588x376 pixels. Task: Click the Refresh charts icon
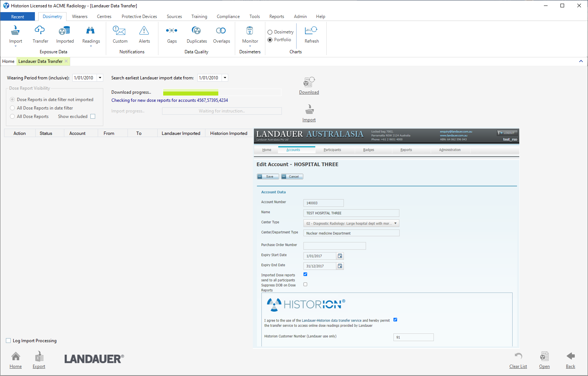[311, 30]
